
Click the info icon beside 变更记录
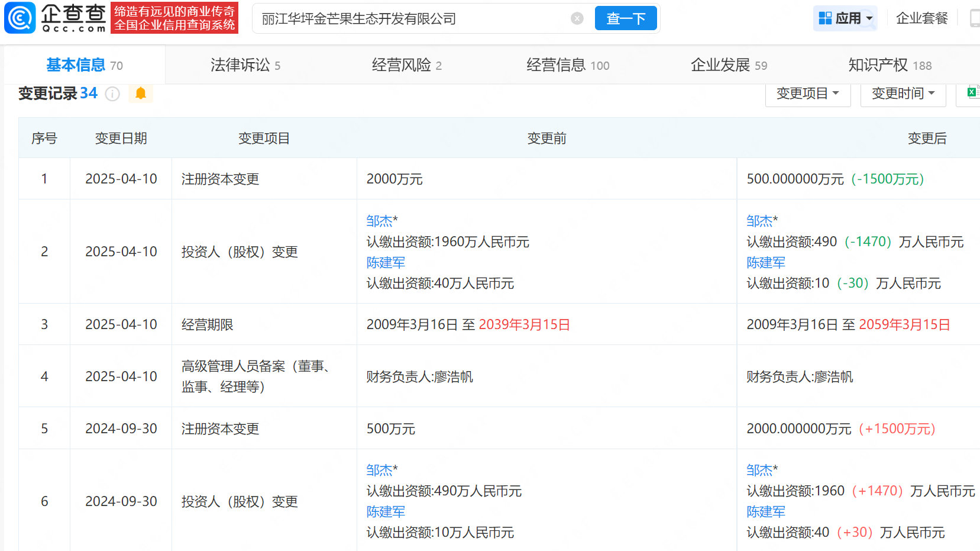[x=112, y=94]
